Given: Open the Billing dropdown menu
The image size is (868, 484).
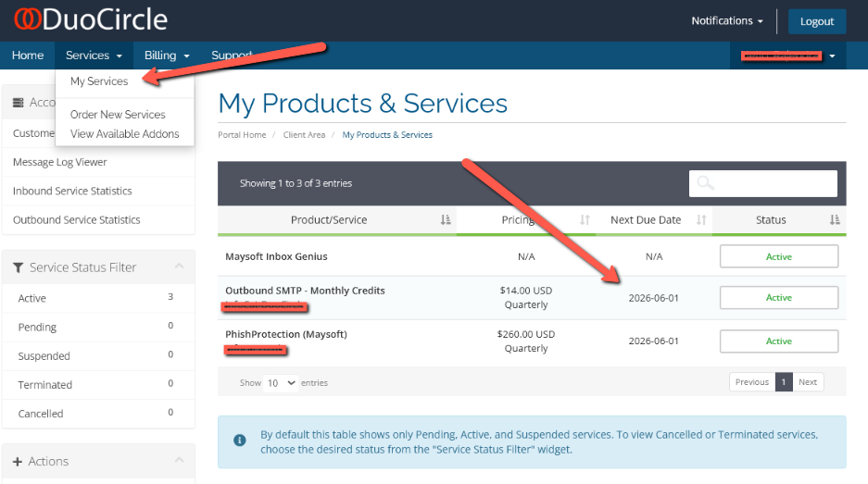Looking at the screenshot, I should coord(167,56).
